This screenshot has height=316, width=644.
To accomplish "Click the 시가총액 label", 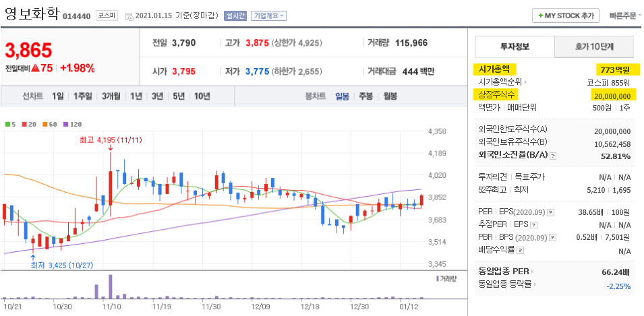I will tap(495, 69).
